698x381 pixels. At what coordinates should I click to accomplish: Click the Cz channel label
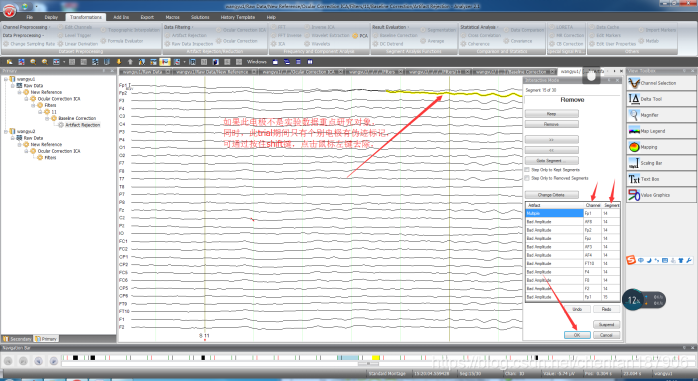pos(122,218)
